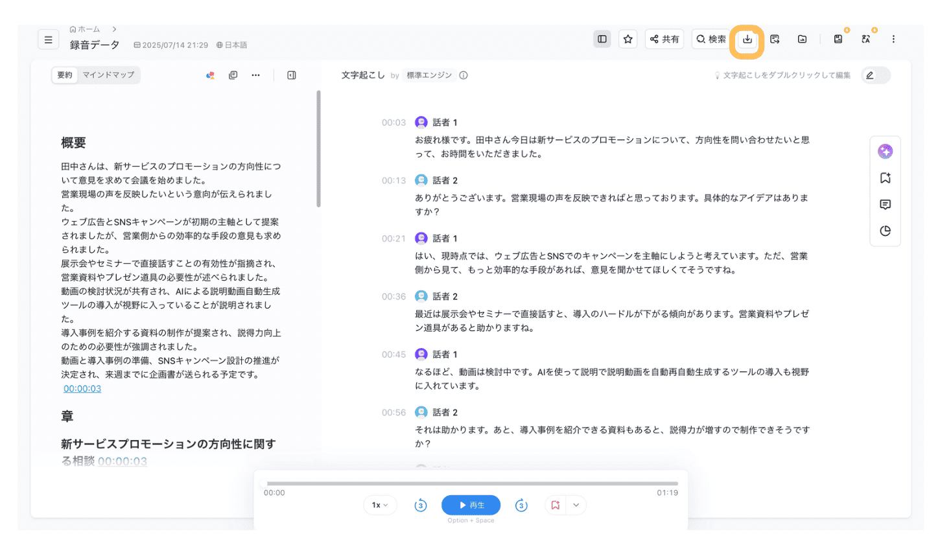The height and width of the screenshot is (560, 940).
Task: Jump to the 00:03 transcript timestamp
Action: pos(394,122)
